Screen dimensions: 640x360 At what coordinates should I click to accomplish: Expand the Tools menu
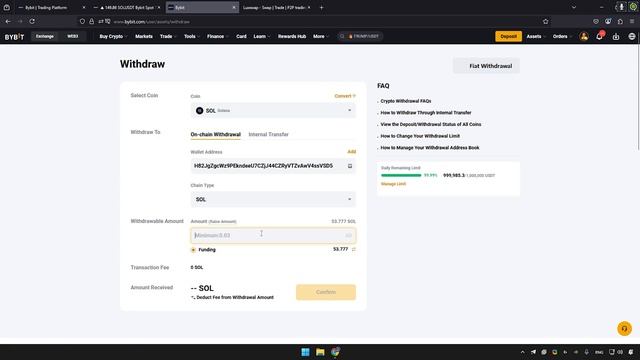[x=192, y=36]
